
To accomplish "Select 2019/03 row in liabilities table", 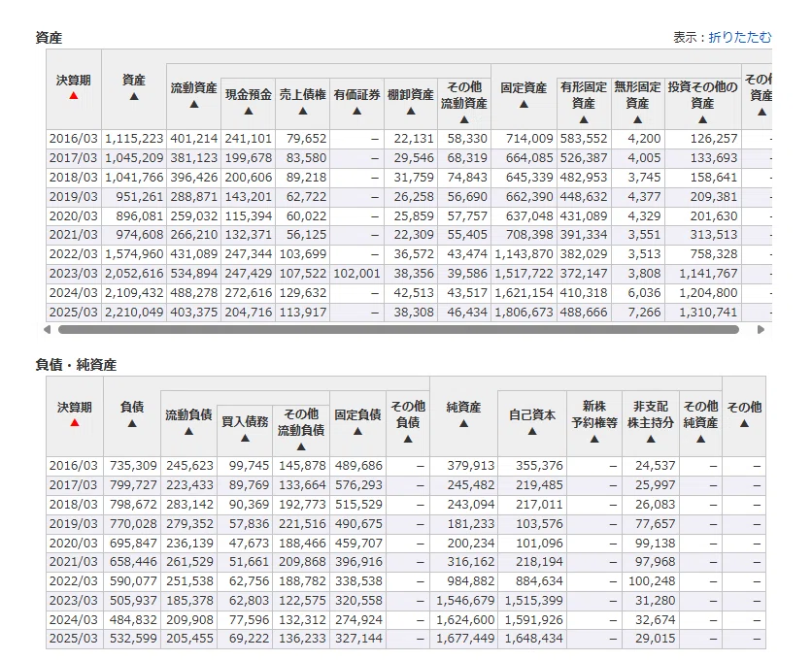I will (x=406, y=524).
